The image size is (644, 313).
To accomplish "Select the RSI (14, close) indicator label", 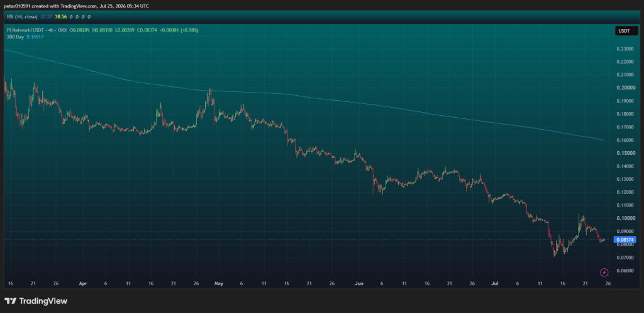I will pos(22,17).
